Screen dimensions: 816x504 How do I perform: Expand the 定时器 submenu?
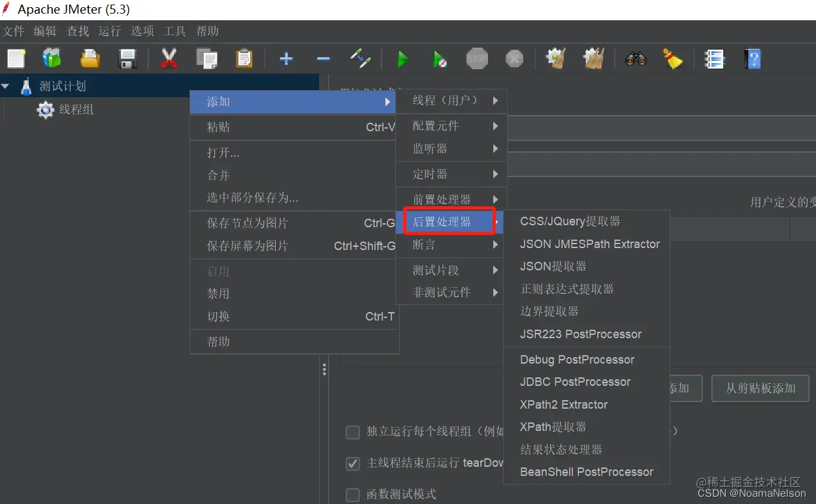click(450, 174)
